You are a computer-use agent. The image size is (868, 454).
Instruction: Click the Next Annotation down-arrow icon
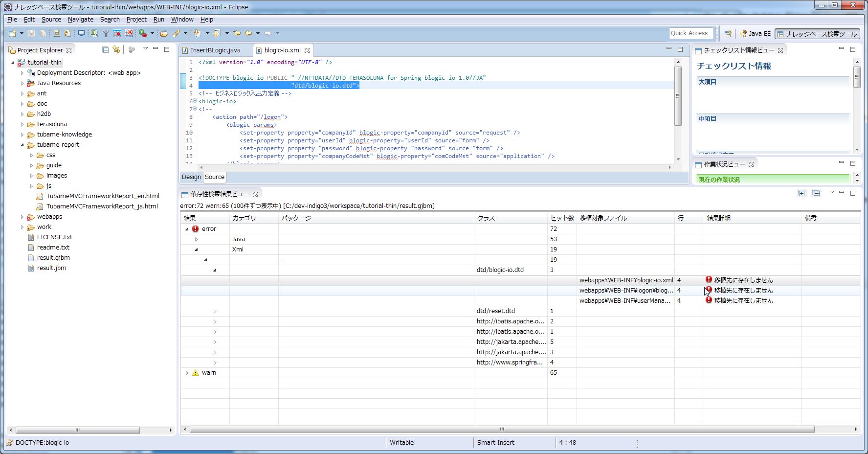click(197, 33)
